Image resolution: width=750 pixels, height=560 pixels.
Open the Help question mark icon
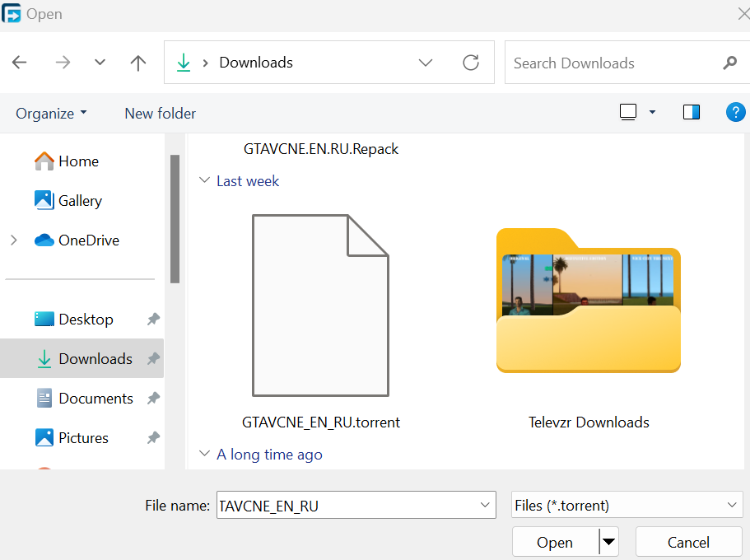735,113
